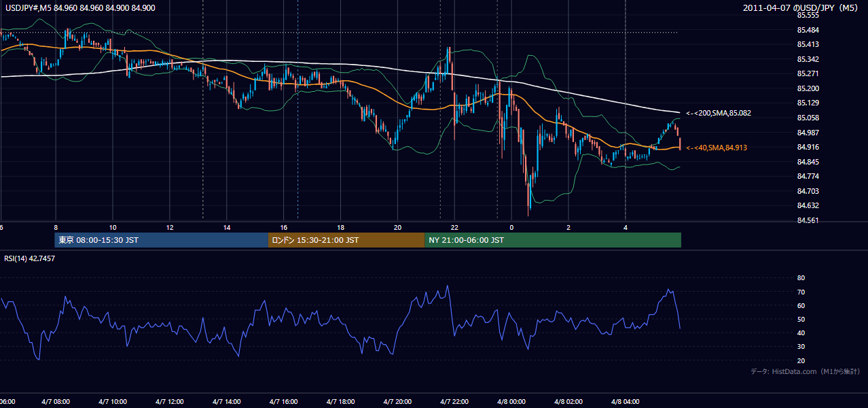Click the 4/7 22:00 date label
Image resolution: width=868 pixels, height=408 pixels.
[454, 402]
